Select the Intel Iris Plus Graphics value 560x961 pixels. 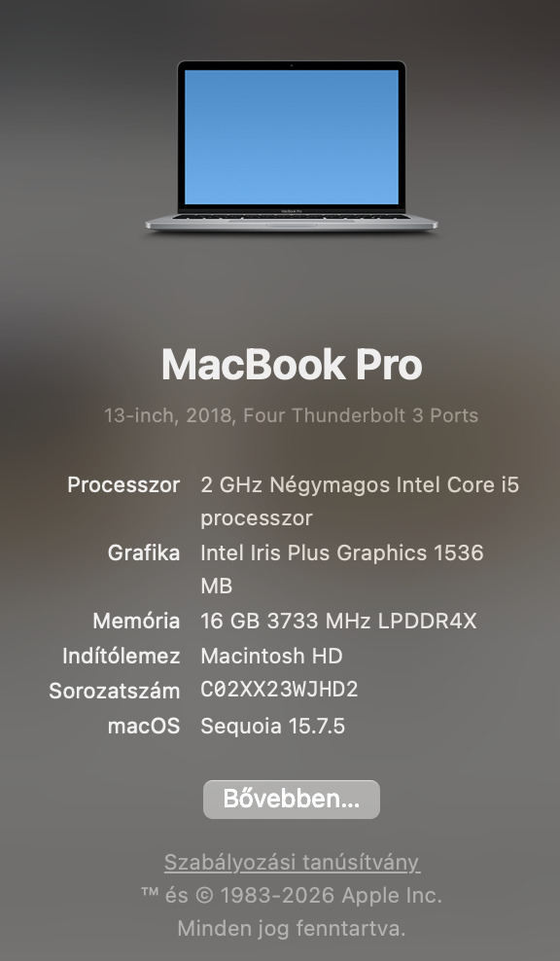click(x=342, y=569)
